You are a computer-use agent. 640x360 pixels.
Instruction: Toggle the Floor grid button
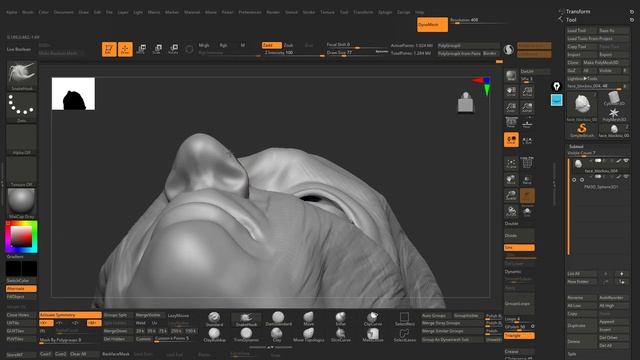click(527, 123)
